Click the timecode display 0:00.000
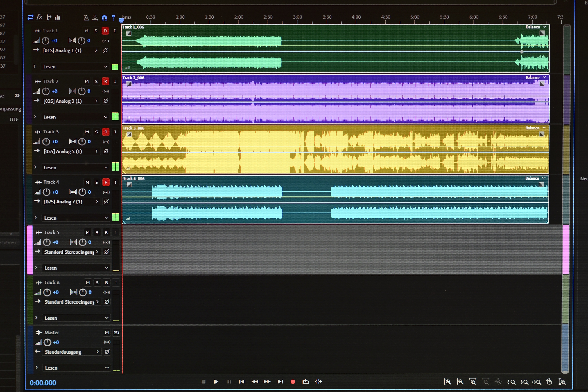 pyautogui.click(x=43, y=383)
